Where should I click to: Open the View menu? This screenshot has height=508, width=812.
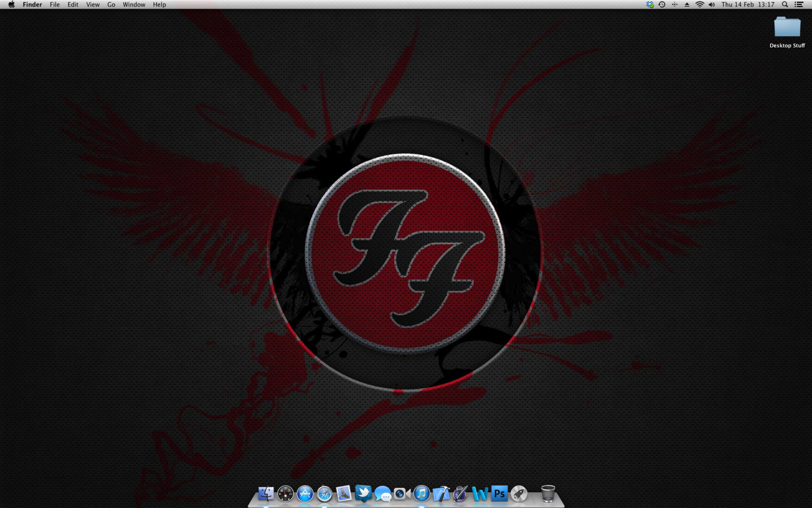coord(93,5)
